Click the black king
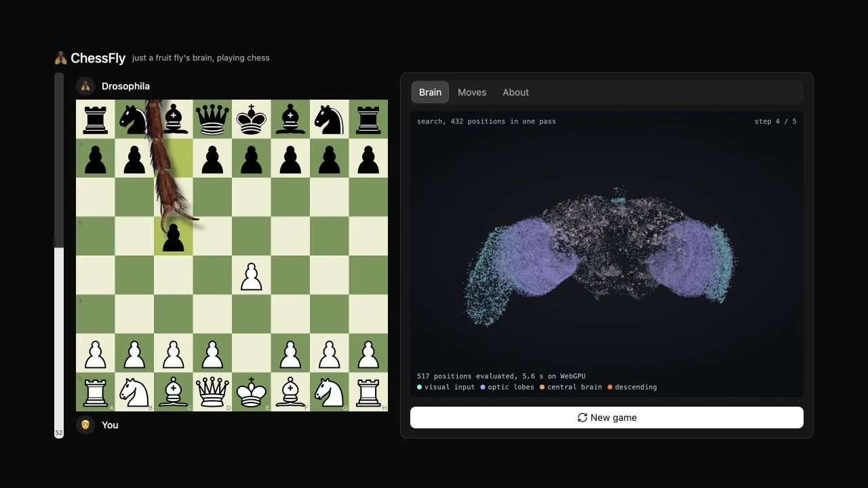The width and height of the screenshot is (868, 488). click(252, 119)
